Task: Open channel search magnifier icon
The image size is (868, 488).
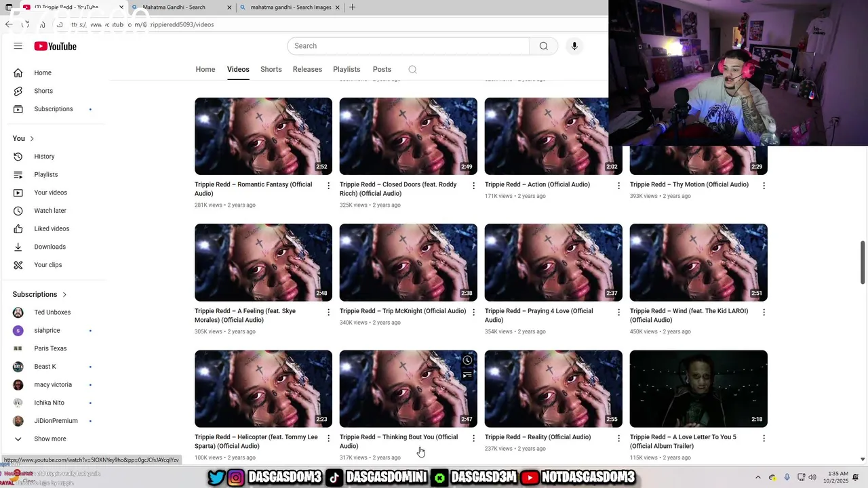Action: tap(412, 69)
